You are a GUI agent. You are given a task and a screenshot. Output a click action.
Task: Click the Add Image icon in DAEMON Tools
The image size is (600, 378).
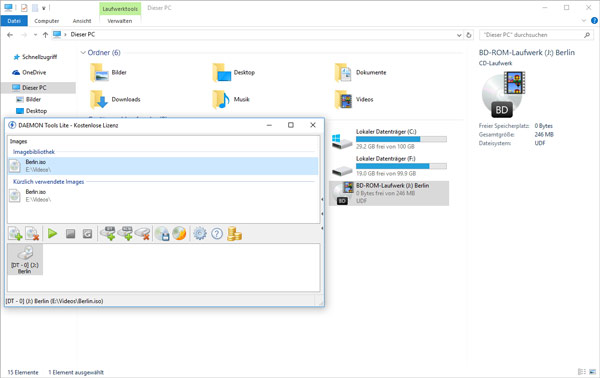[x=15, y=233]
